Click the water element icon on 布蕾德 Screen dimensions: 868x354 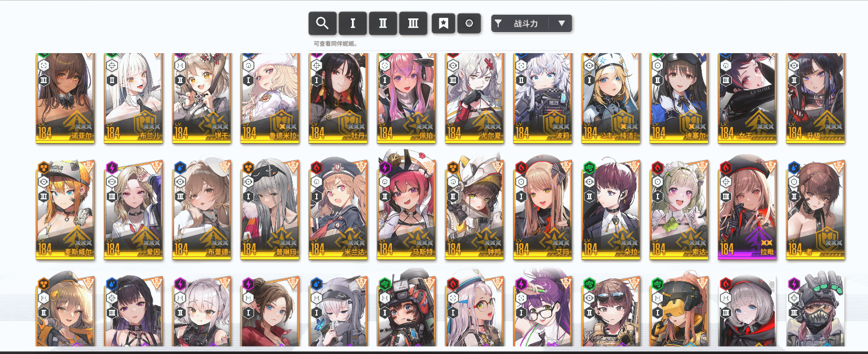tap(180, 168)
